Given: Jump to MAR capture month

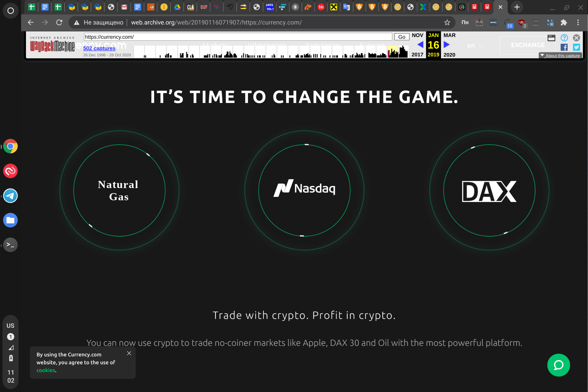Looking at the screenshot, I should coord(449,35).
